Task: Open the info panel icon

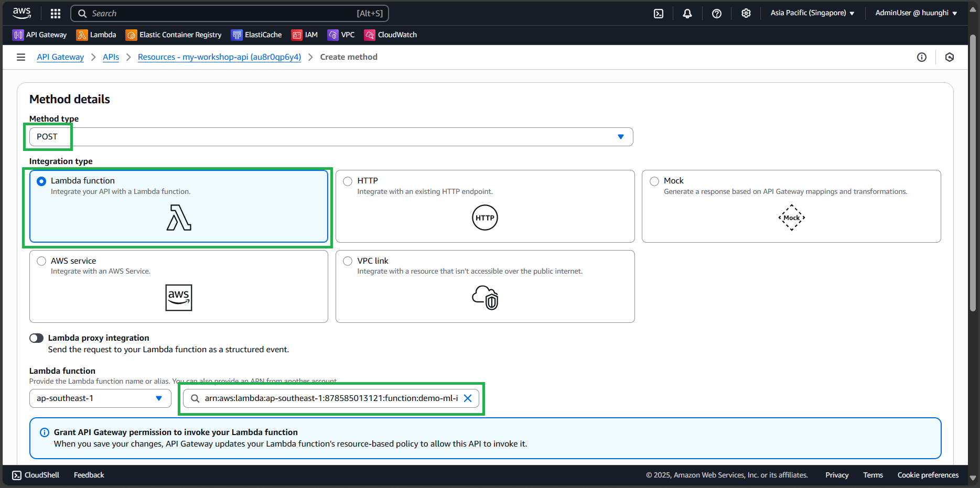Action: 922,57
